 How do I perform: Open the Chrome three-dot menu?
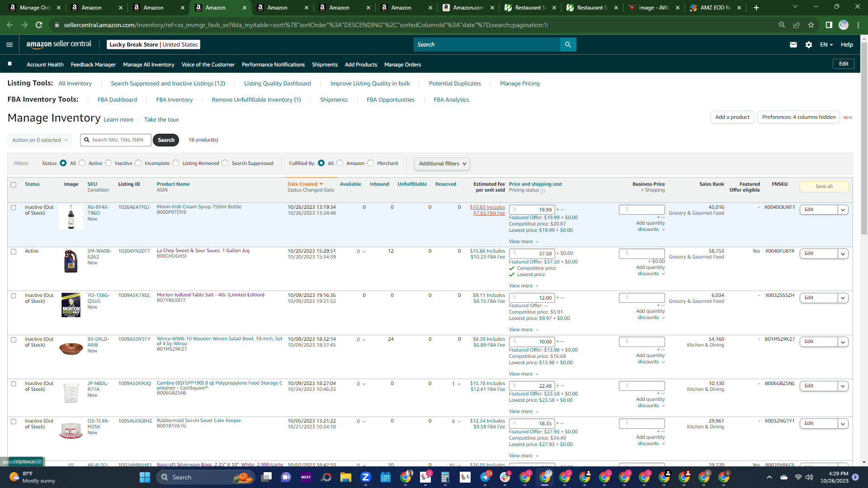(858, 25)
